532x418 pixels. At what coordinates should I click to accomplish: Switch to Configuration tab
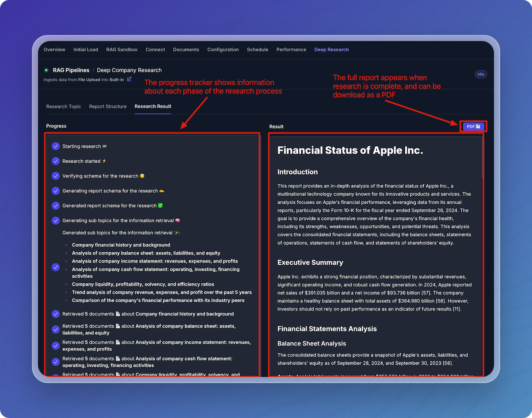pos(223,49)
